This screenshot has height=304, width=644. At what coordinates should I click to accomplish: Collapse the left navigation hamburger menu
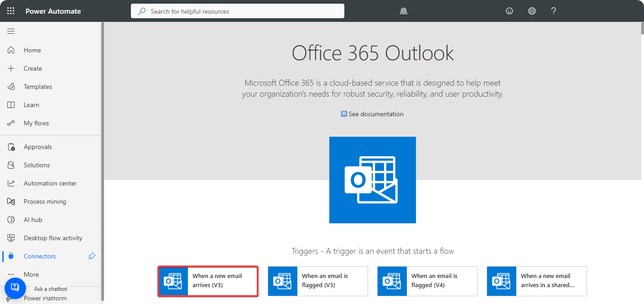[11, 31]
